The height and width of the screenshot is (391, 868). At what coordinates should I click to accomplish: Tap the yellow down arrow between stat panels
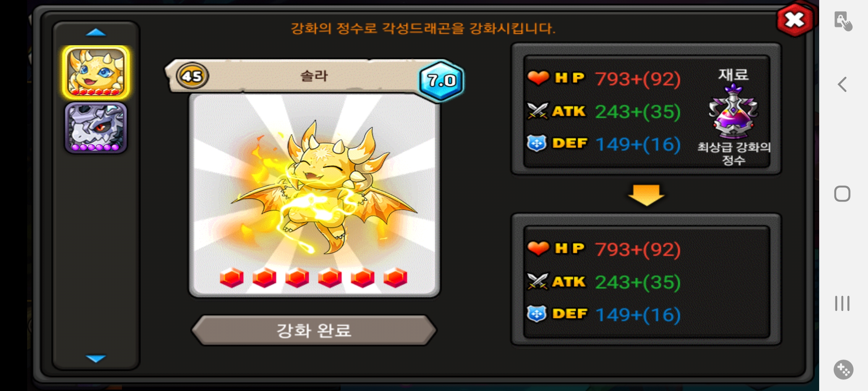(646, 195)
